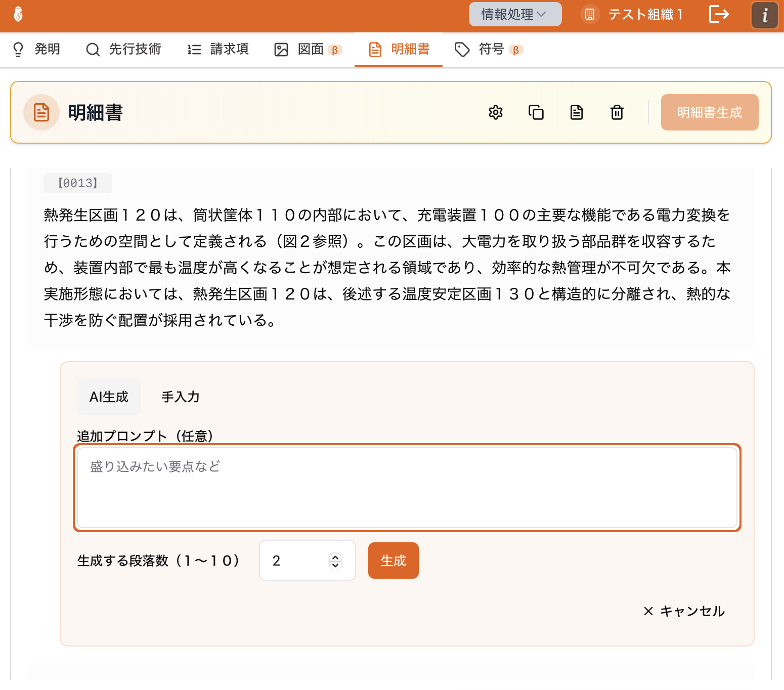Viewport: 784px width, 690px height.
Task: Switch to the 発明 tab
Action: pos(36,49)
